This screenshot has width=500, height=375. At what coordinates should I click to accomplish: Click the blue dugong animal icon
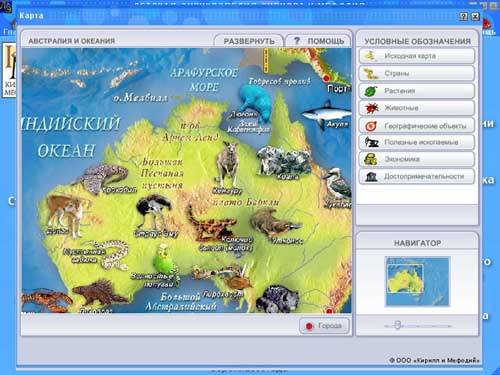(255, 101)
